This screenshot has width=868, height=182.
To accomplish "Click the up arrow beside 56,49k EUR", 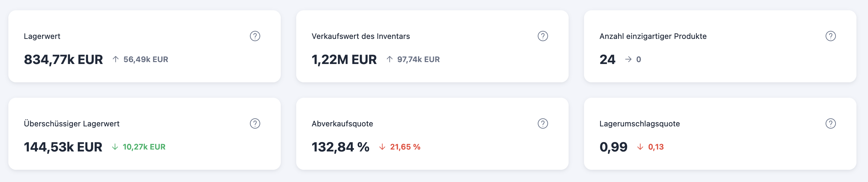I will point(116,59).
